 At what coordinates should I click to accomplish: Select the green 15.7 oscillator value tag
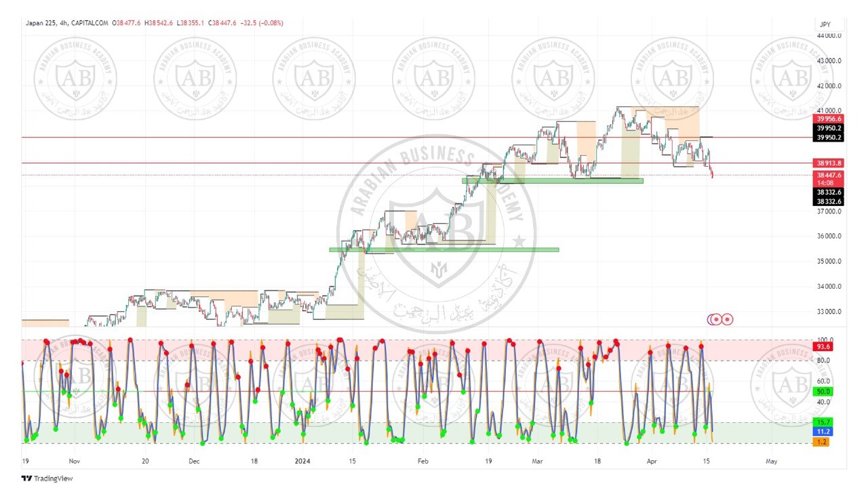click(x=821, y=422)
